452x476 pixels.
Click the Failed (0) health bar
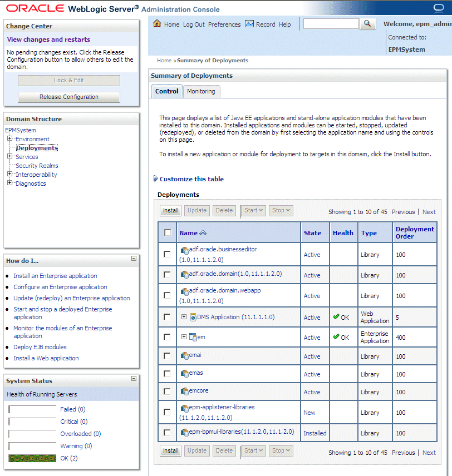tap(32, 409)
